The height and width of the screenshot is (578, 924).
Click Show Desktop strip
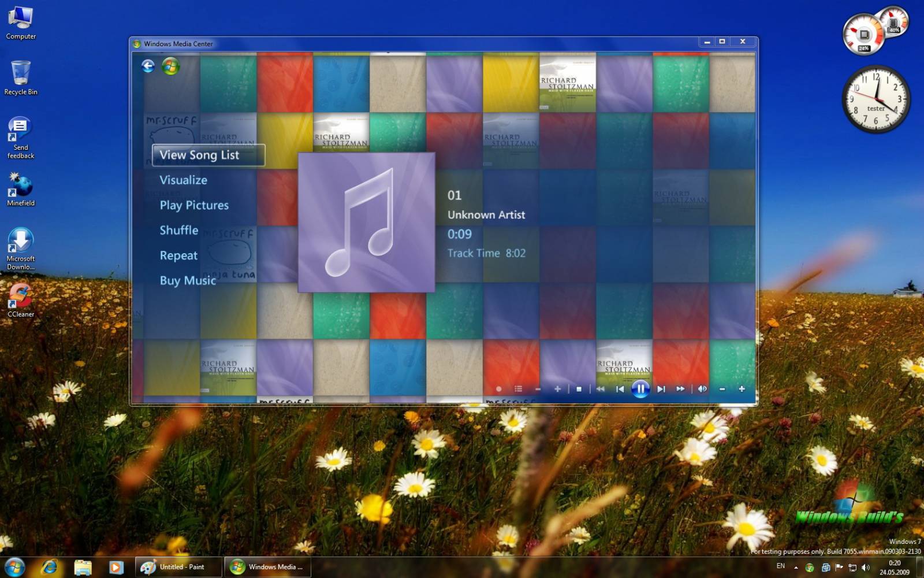click(919, 567)
